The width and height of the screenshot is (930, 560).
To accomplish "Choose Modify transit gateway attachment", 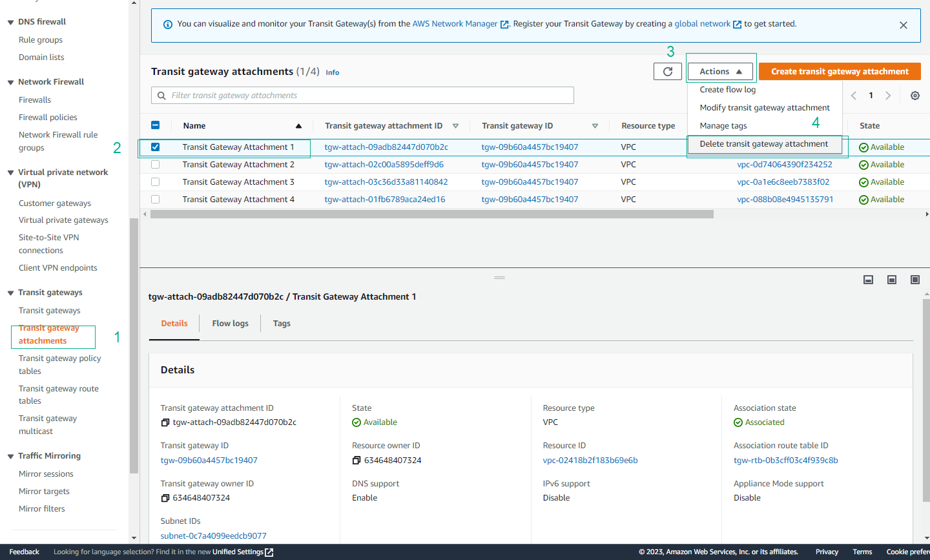I will [x=765, y=108].
